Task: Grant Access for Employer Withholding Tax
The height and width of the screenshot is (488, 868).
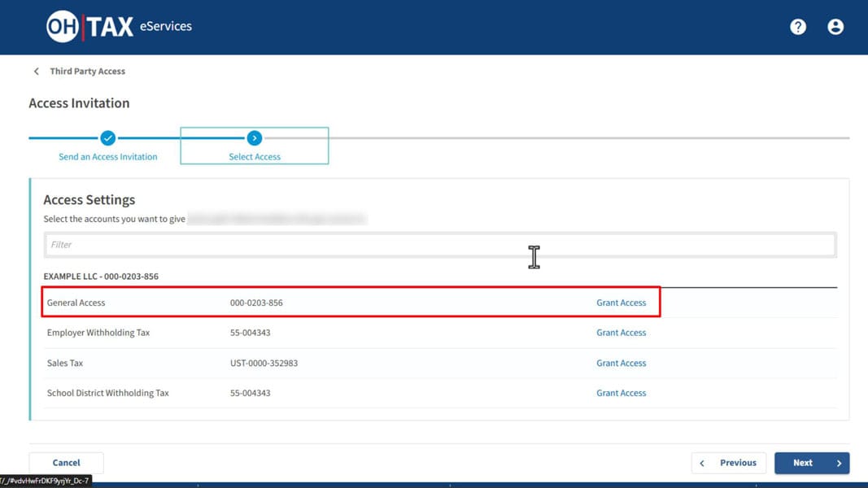Action: click(x=622, y=333)
